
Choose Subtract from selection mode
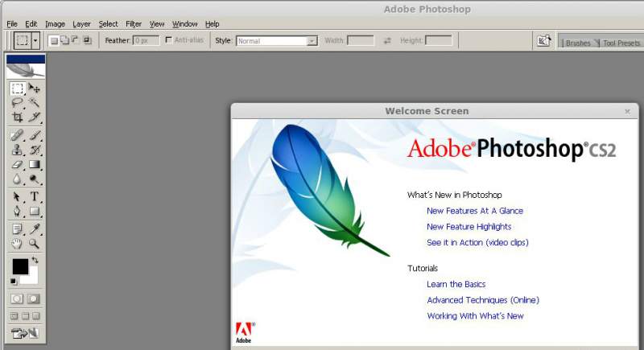75,40
